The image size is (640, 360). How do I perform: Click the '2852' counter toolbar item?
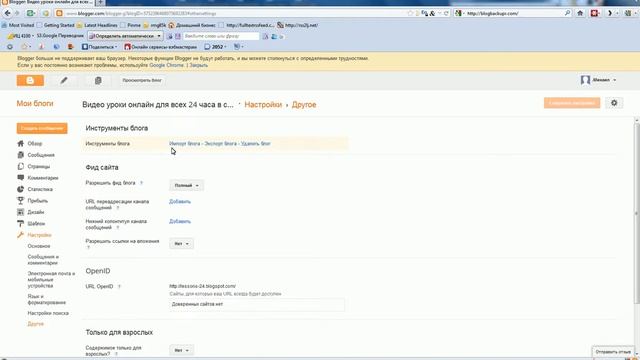pos(216,47)
